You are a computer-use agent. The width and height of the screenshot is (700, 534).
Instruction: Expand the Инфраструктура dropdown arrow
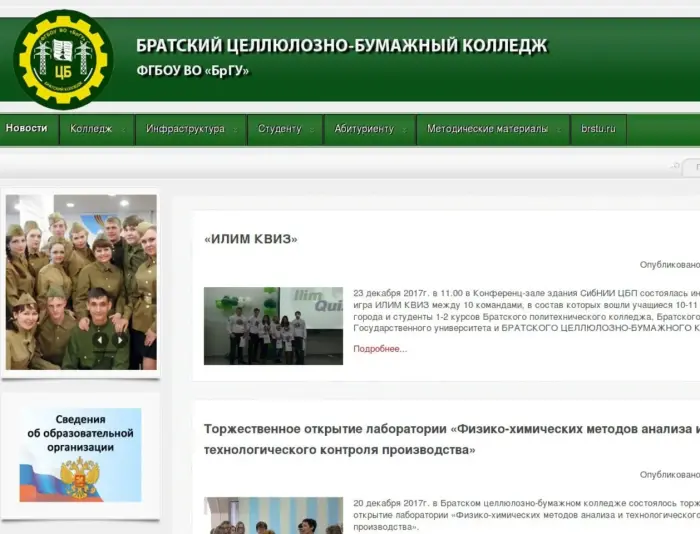coord(235,130)
